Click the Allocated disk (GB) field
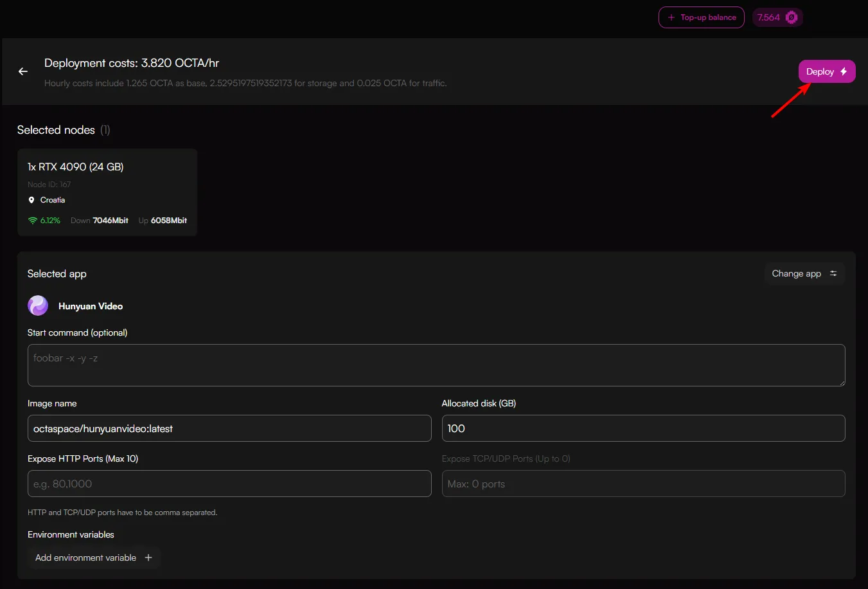 643,428
